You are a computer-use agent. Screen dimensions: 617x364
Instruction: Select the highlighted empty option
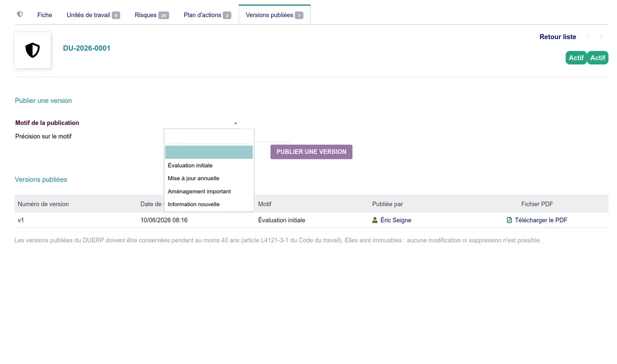tap(209, 152)
